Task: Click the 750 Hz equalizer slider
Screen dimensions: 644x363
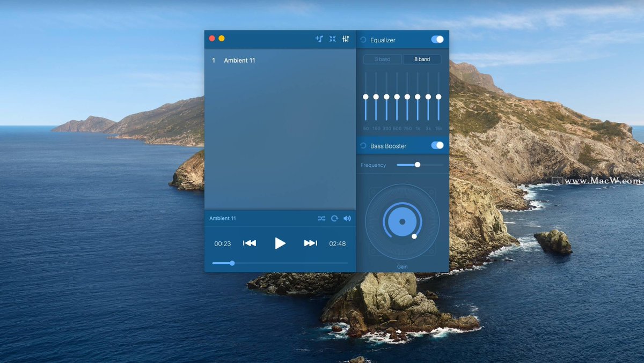Action: click(407, 97)
